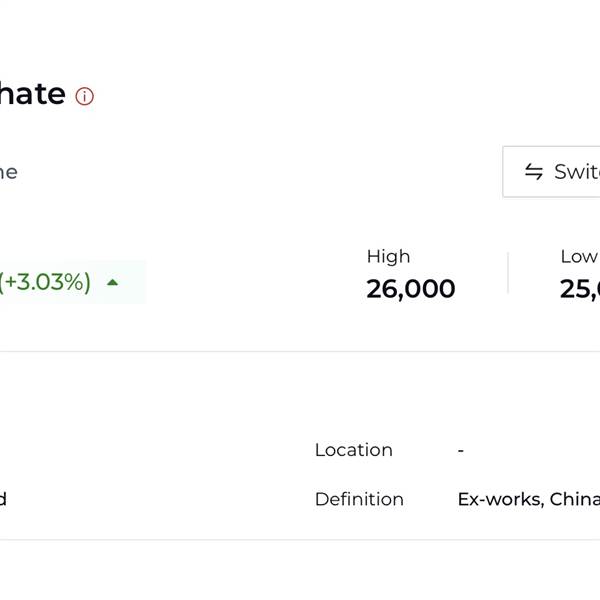Select the low price value starting with 25

[x=580, y=289]
